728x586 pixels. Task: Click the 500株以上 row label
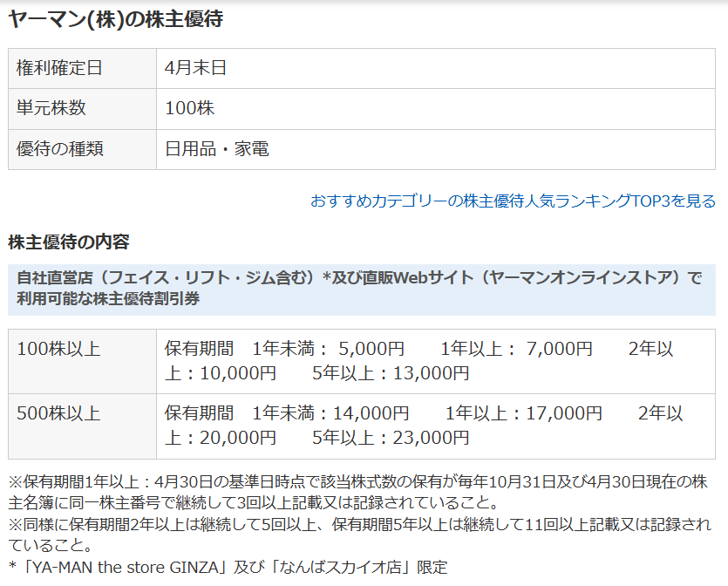(82, 426)
